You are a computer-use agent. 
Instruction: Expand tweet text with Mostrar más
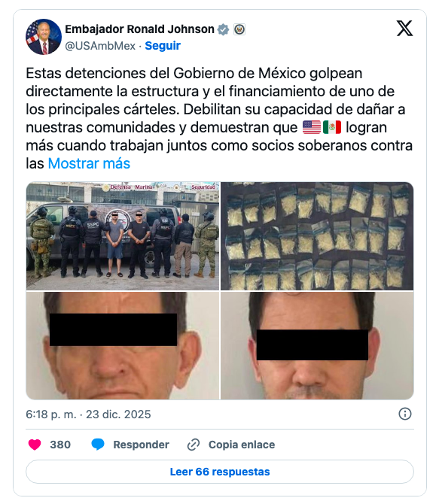tap(89, 163)
